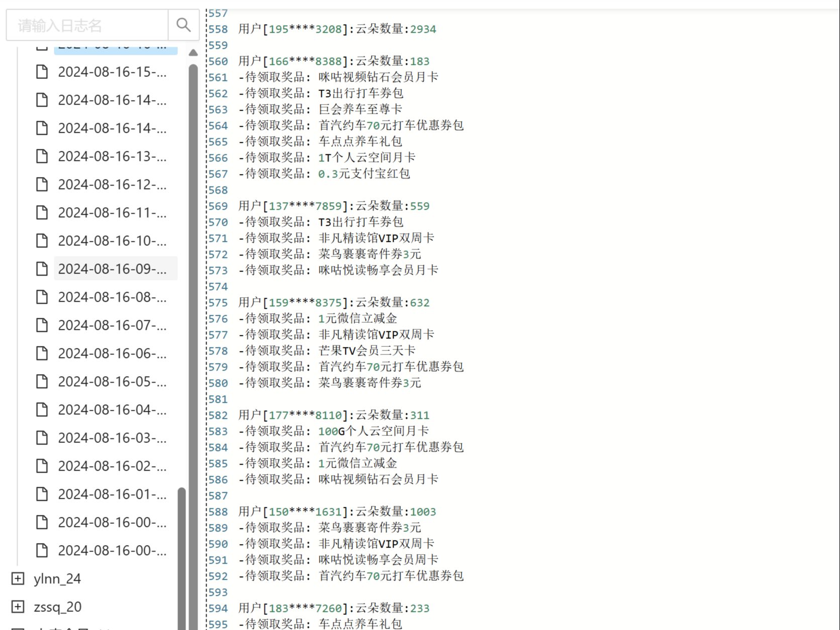The image size is (840, 630).
Task: Click line 561 咪咕视频钻石会员月卡
Action: [x=338, y=77]
